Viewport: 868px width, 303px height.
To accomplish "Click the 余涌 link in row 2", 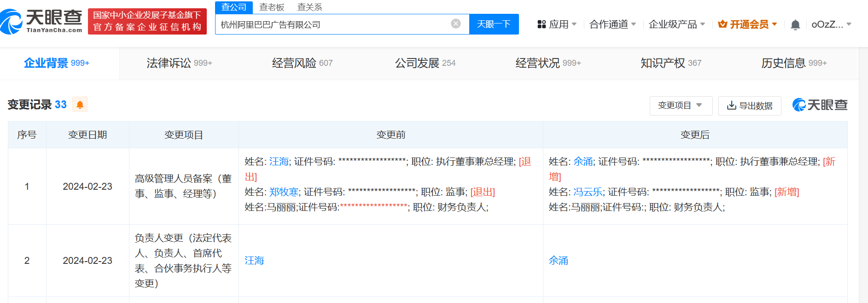I will (x=559, y=261).
